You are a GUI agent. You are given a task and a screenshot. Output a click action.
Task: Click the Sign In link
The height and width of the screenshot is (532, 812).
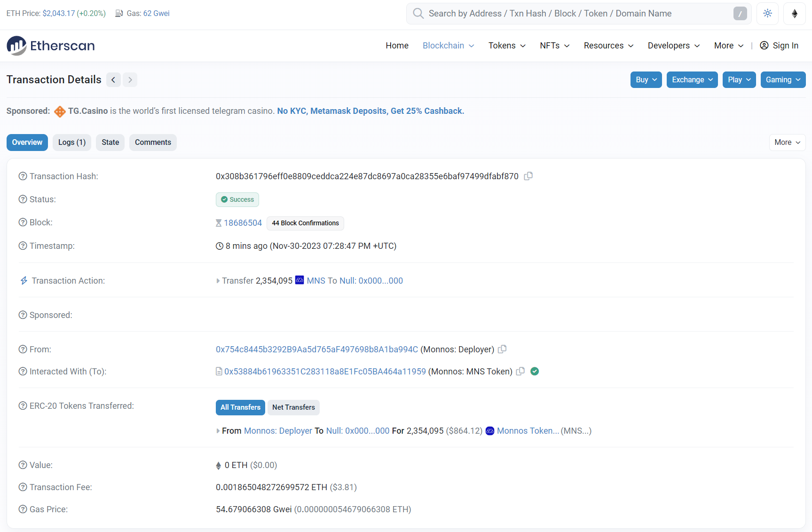[779, 46]
